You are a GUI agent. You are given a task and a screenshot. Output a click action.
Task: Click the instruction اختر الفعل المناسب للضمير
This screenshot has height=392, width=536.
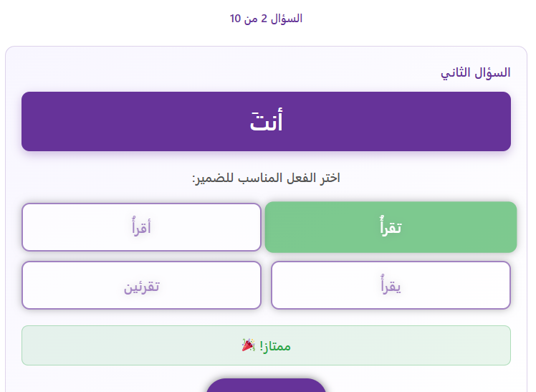click(x=266, y=178)
